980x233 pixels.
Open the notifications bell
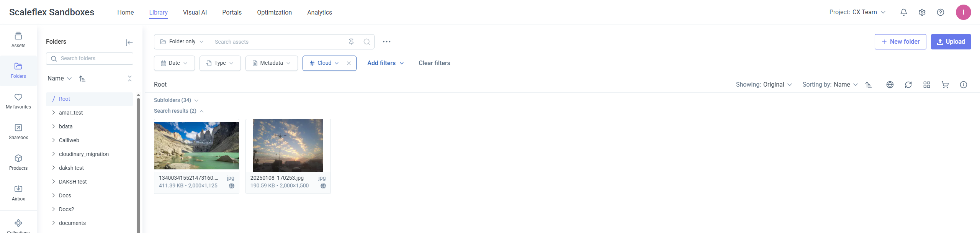coord(903,12)
